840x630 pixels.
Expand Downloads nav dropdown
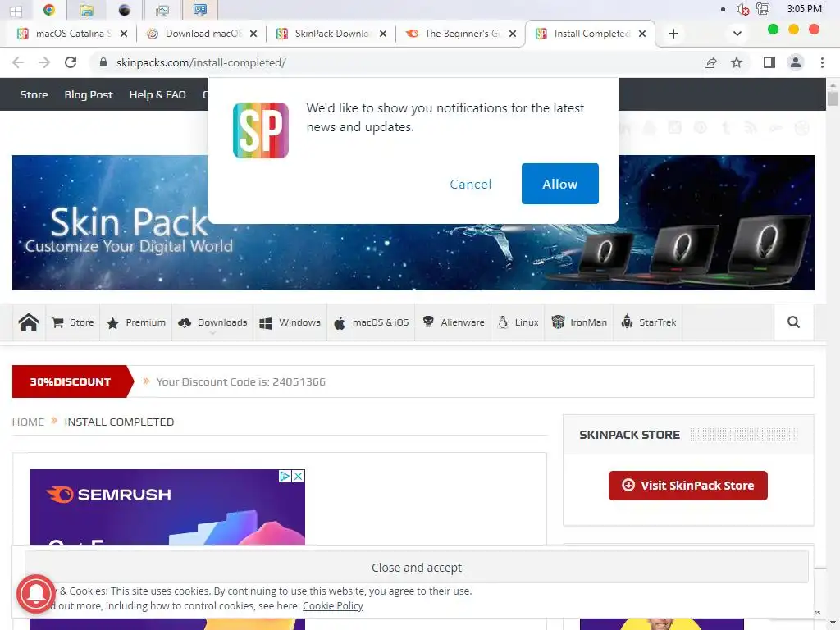212,322
